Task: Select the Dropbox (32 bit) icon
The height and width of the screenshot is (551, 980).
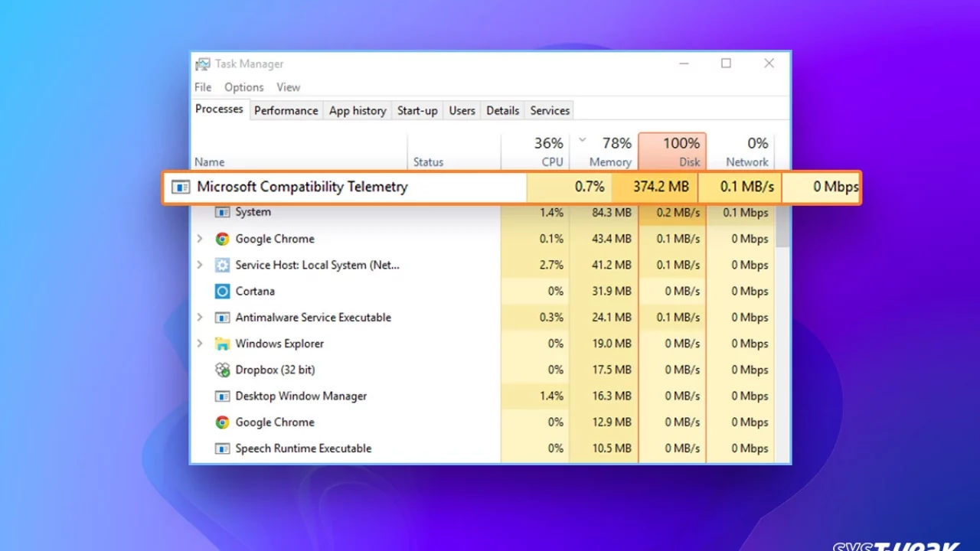Action: (x=222, y=370)
